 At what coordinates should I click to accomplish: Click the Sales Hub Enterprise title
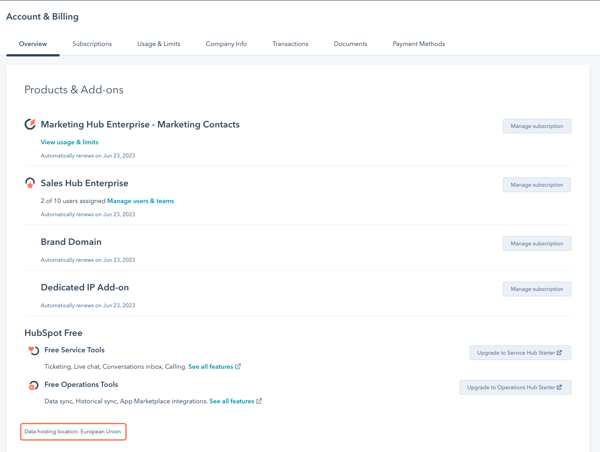point(84,183)
